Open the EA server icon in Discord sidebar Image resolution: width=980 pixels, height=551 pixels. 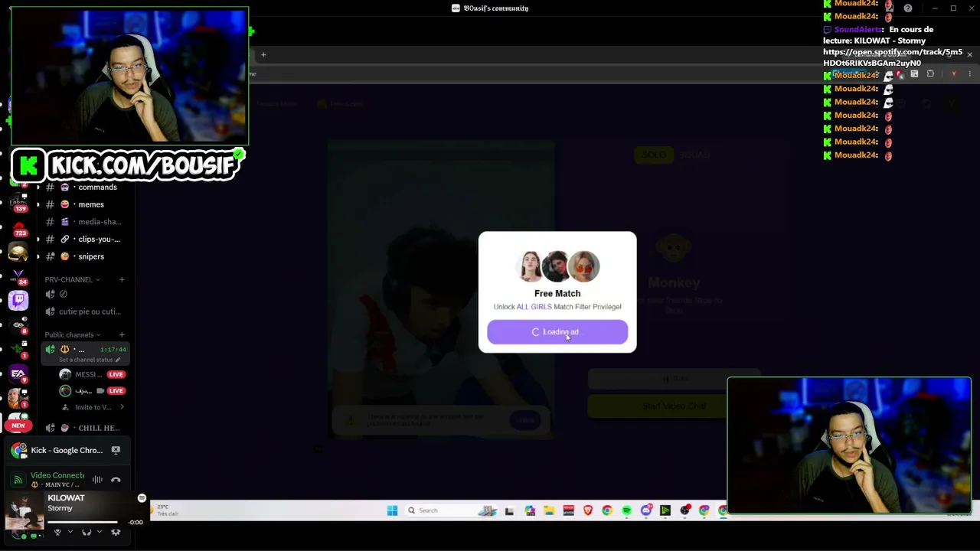click(x=18, y=373)
